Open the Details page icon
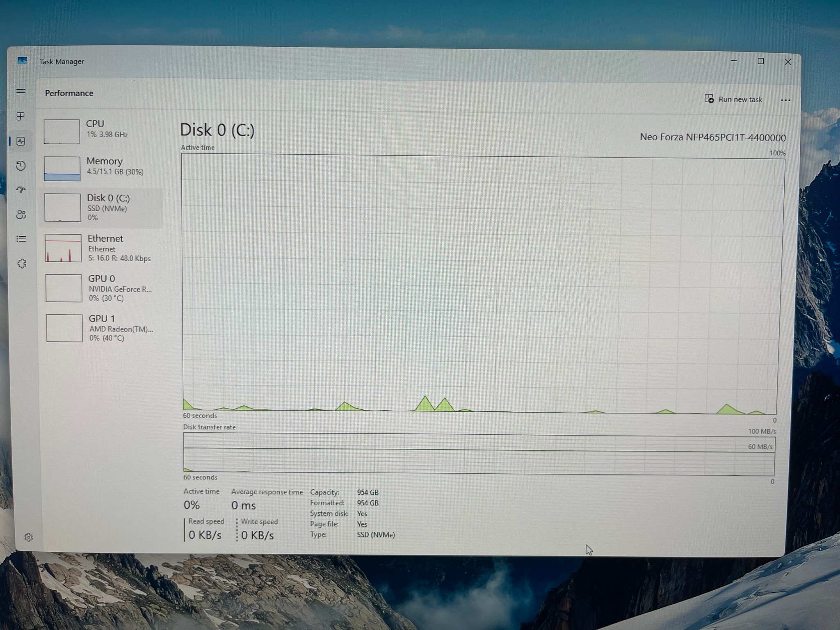Screen dimensions: 840x630 coord(21,239)
